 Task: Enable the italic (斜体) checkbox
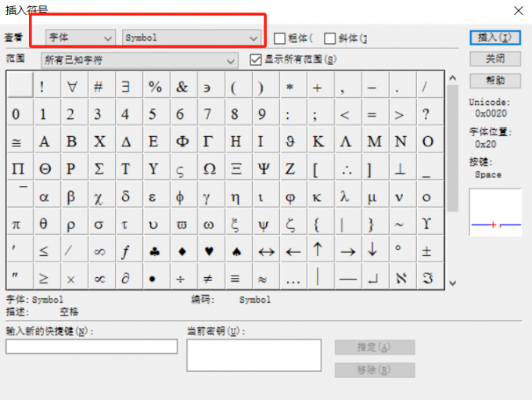330,38
